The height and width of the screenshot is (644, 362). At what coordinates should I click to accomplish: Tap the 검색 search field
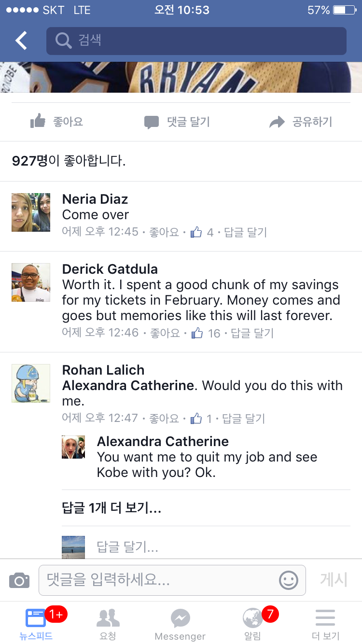pos(196,41)
